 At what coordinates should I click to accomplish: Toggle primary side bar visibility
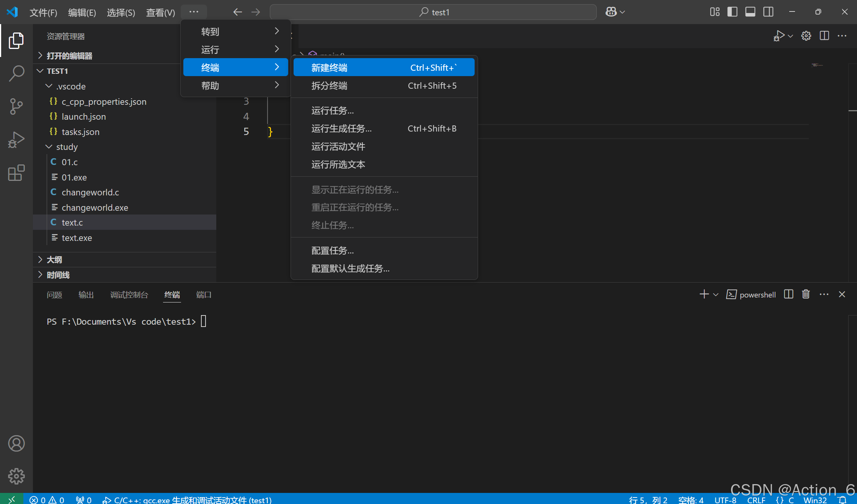coord(732,12)
